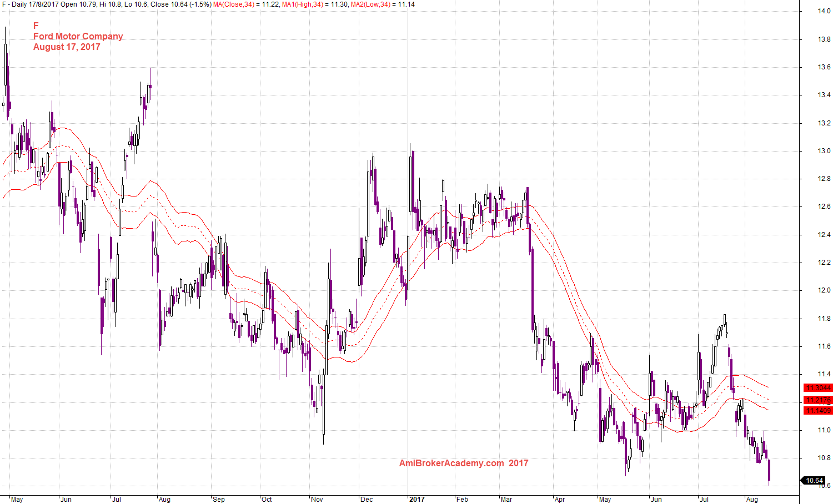
Task: Click the 12.6 price axis label
Action: (824, 206)
